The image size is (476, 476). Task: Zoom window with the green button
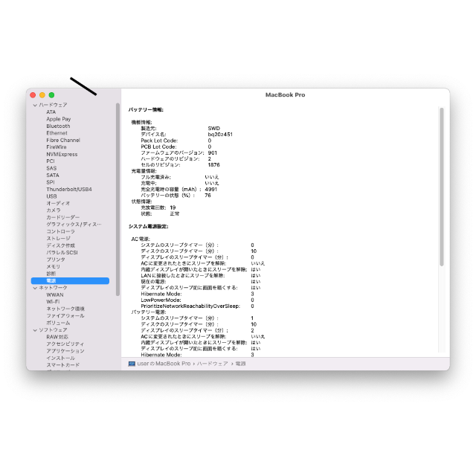tap(51, 95)
